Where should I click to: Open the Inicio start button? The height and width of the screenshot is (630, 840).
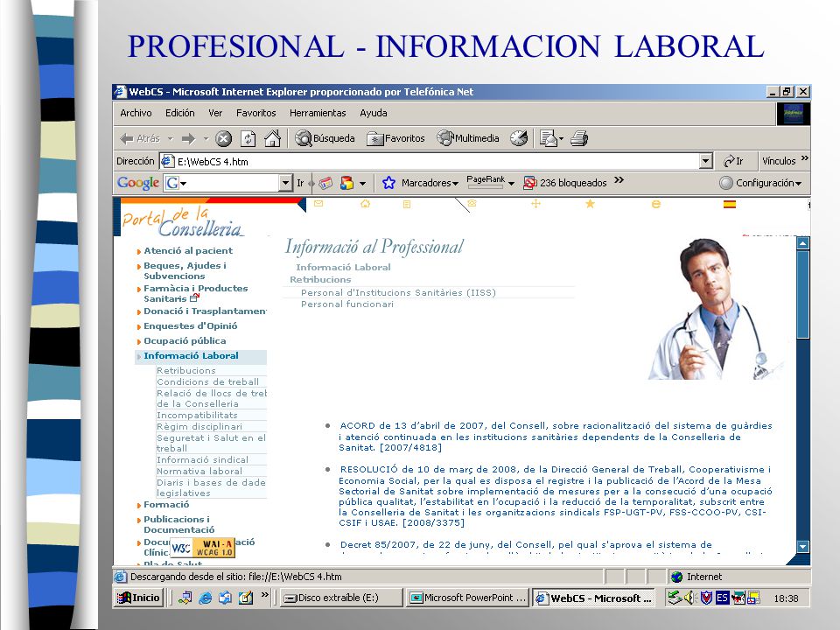[x=139, y=598]
